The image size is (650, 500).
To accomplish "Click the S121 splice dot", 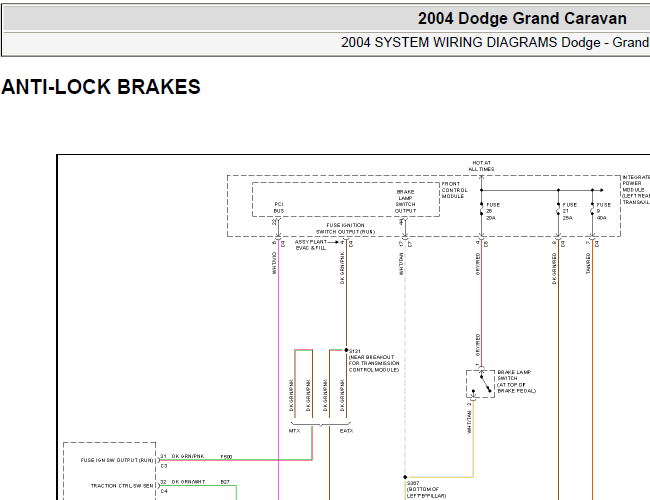I will [x=346, y=350].
